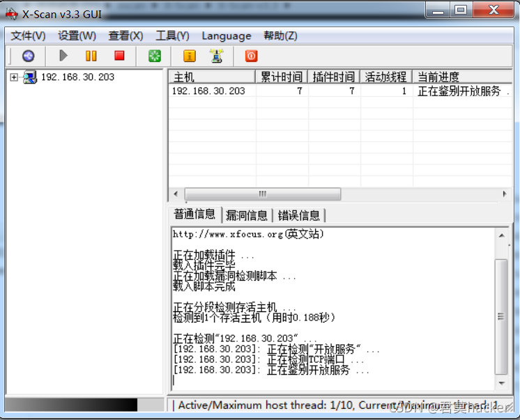Open the 查看(X) menu
Viewport: 520px width, 420px height.
(125, 36)
